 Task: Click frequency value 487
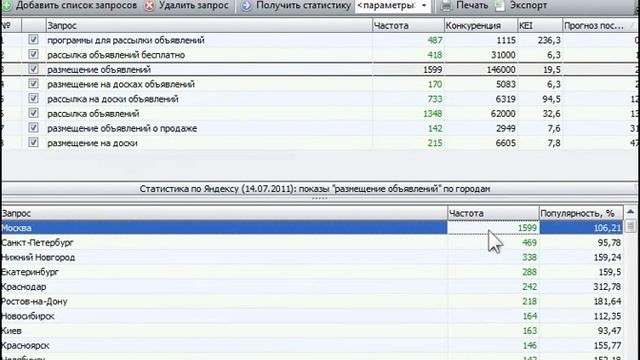(435, 40)
